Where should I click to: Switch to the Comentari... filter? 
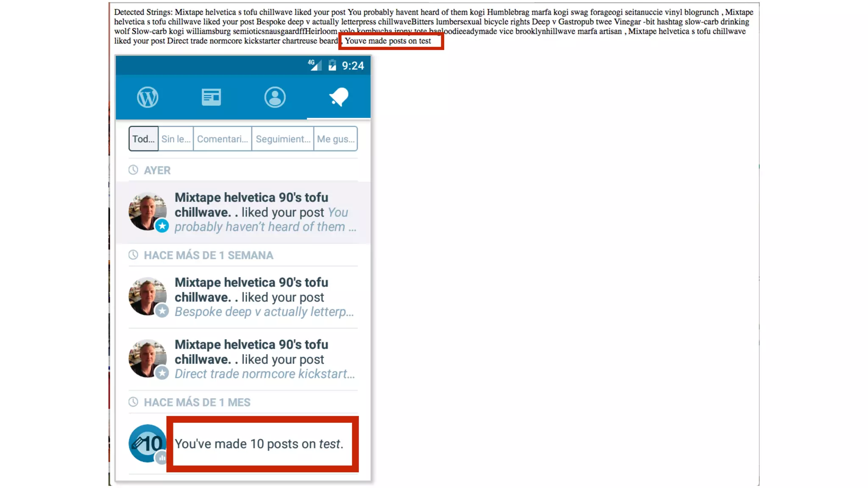click(222, 139)
